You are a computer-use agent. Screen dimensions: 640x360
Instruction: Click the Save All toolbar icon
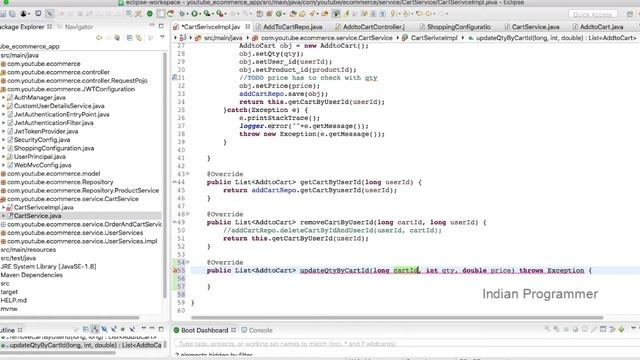tap(13, 14)
